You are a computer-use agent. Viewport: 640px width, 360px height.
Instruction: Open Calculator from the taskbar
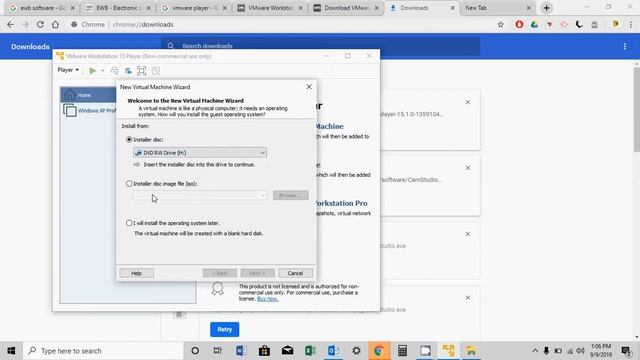tap(402, 351)
